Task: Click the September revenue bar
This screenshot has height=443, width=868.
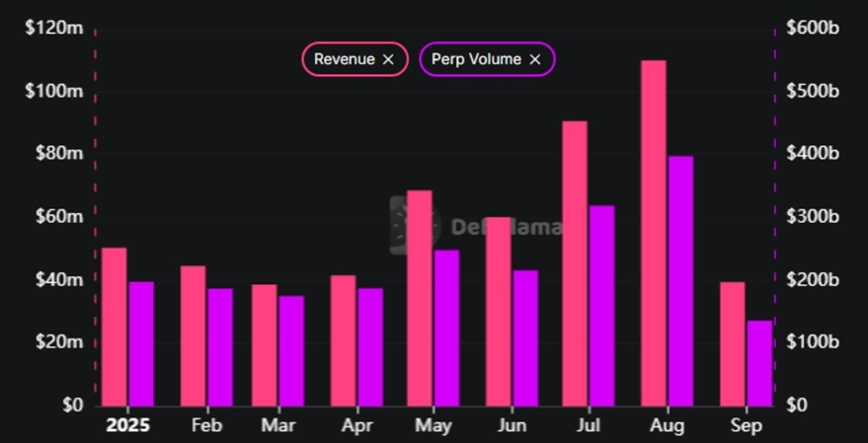Action: tap(732, 344)
